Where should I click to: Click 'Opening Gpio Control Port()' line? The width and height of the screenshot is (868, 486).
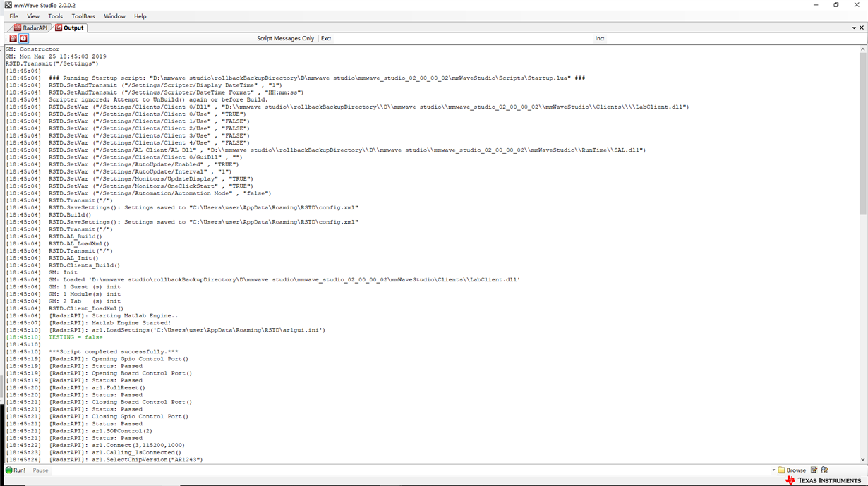pyautogui.click(x=97, y=358)
